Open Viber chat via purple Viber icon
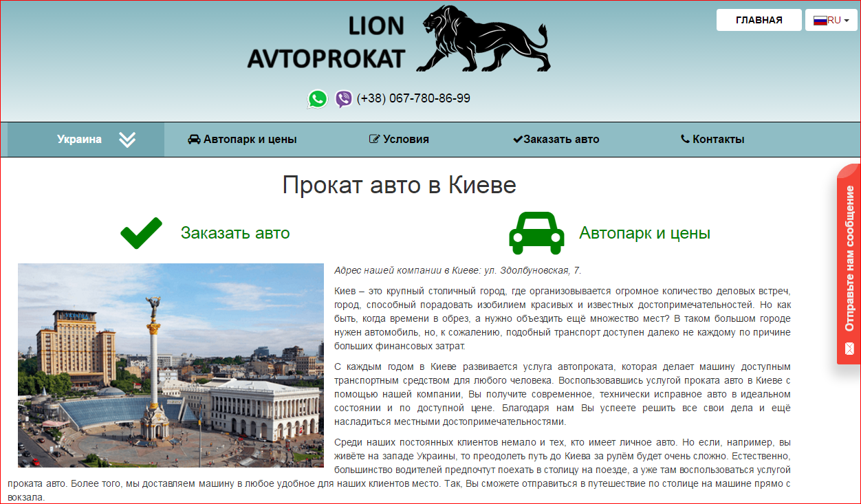861x504 pixels. [342, 98]
